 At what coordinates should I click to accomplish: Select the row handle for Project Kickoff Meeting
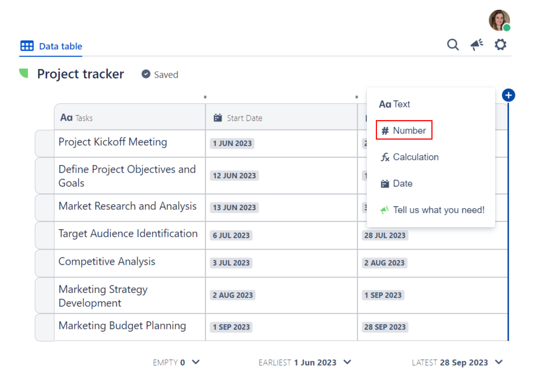tap(44, 143)
